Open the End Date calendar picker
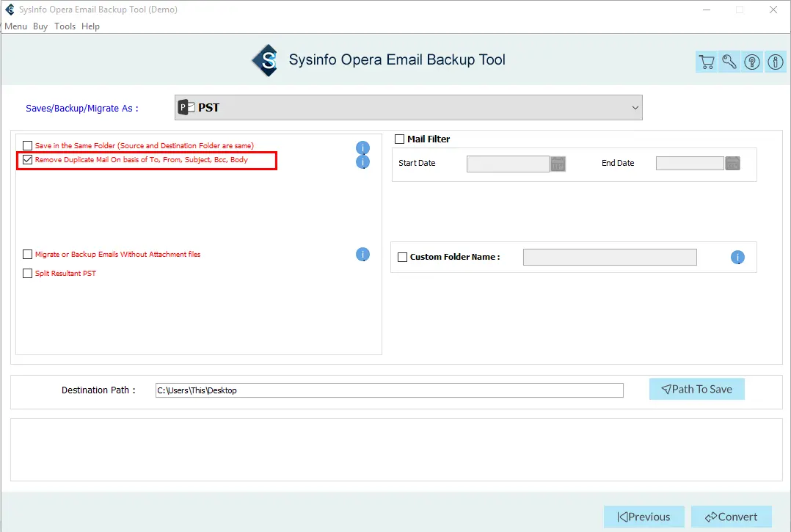 (732, 164)
